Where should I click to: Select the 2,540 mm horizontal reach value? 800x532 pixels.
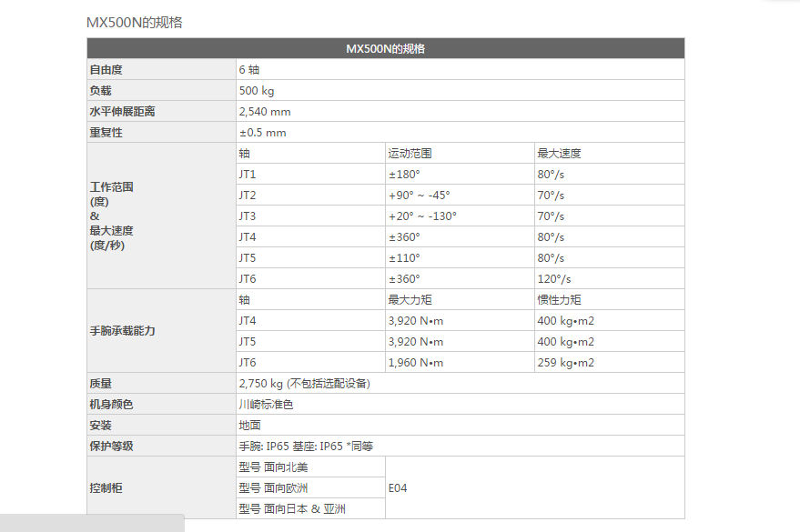pyautogui.click(x=265, y=112)
